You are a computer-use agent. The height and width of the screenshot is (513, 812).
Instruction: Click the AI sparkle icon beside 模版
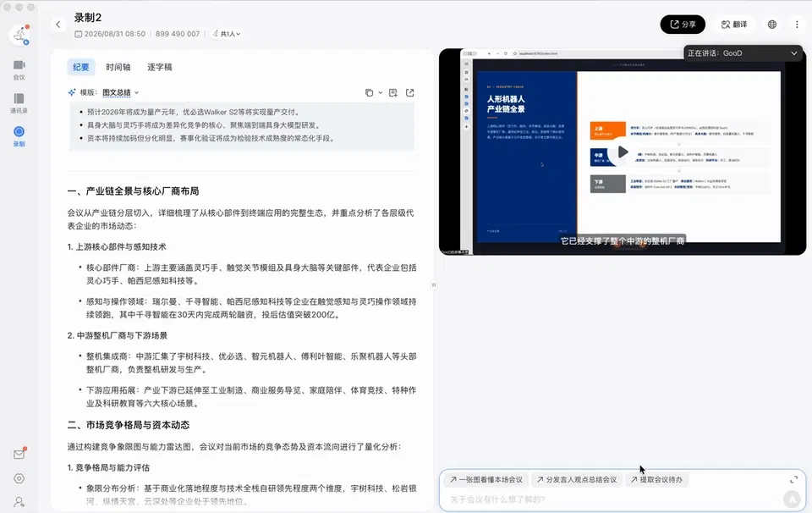(x=72, y=92)
